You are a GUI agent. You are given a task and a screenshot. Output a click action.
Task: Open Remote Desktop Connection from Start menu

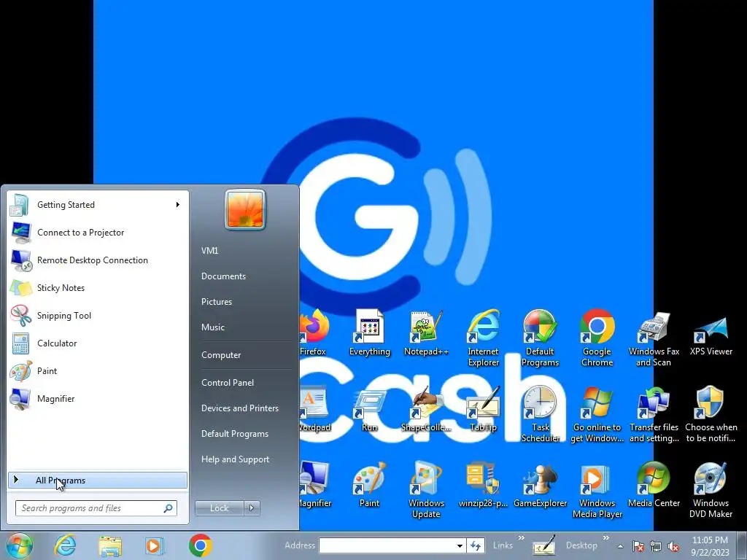tap(98, 260)
